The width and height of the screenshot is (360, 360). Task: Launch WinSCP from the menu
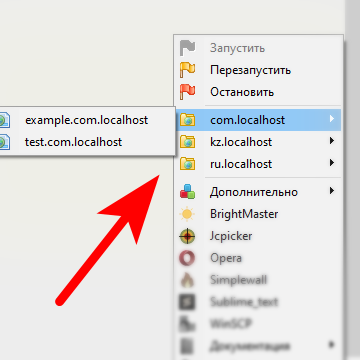click(258, 324)
